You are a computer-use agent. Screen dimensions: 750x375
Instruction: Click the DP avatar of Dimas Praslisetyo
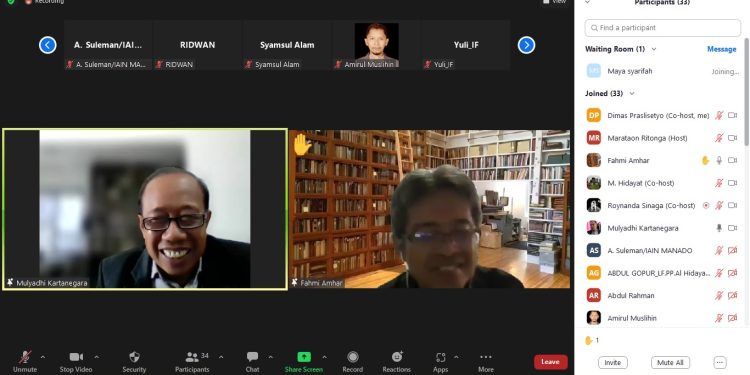coord(594,115)
